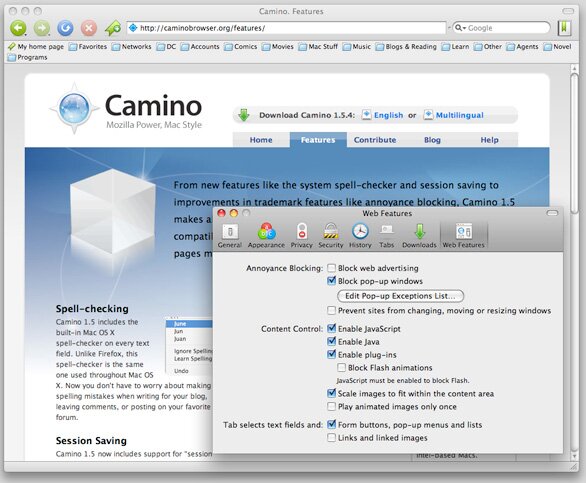Go to the Home tab on Camino site
The width and height of the screenshot is (586, 483).
click(261, 140)
